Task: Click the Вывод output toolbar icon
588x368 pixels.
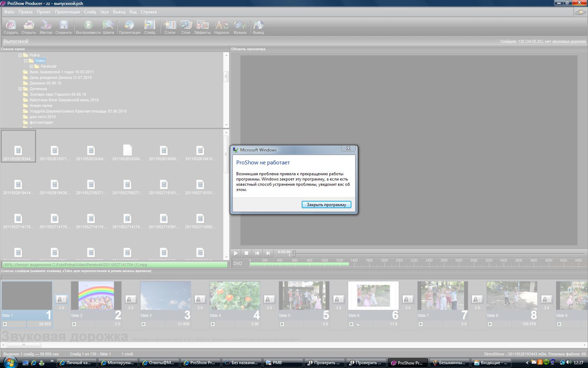Action: coord(258,27)
